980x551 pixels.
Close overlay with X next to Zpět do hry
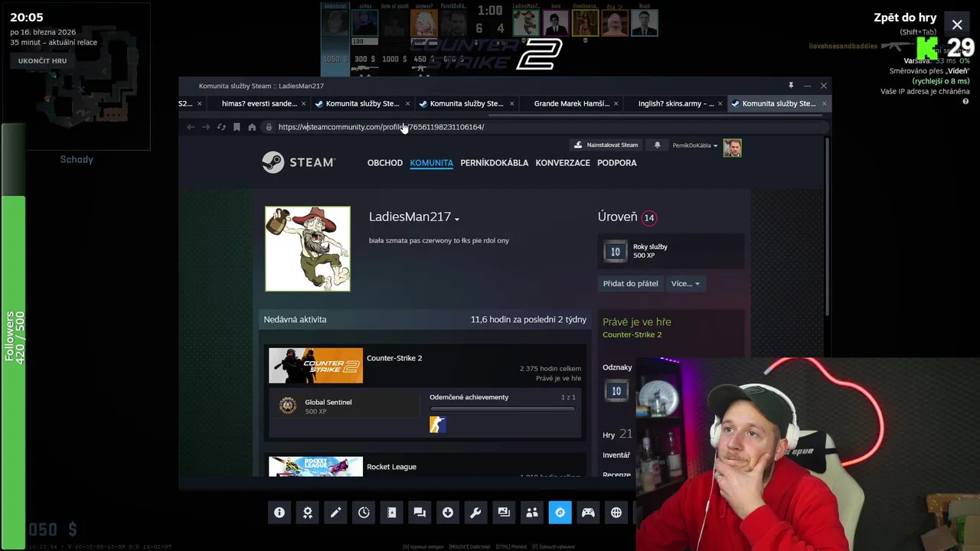(957, 24)
